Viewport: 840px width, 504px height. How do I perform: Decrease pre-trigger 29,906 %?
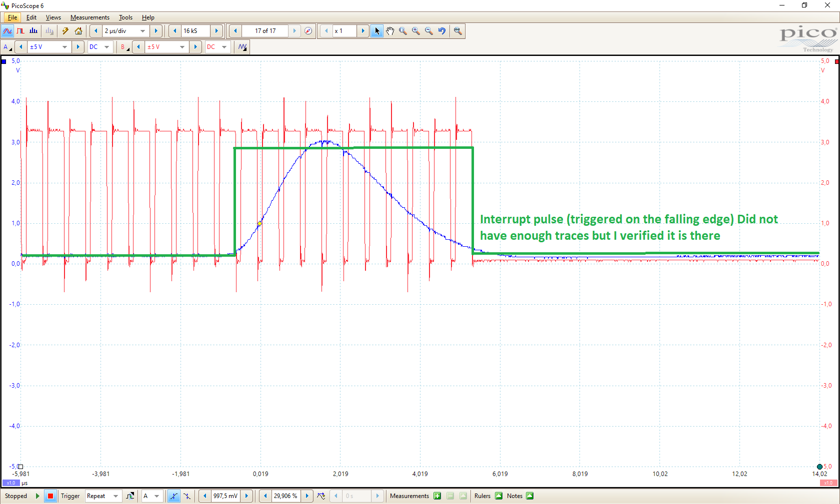tap(265, 496)
